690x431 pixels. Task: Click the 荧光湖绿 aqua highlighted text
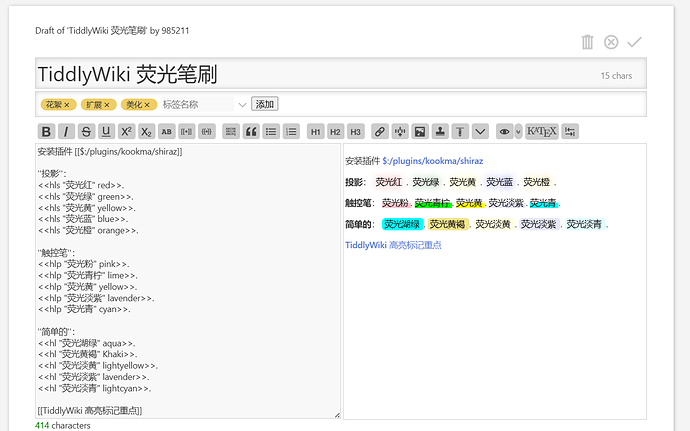[402, 225]
